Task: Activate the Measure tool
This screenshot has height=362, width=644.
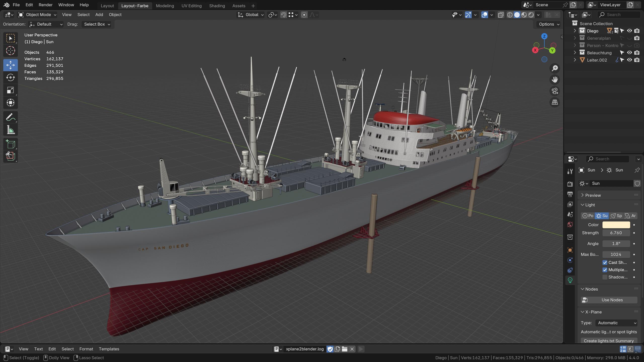Action: pyautogui.click(x=10, y=130)
